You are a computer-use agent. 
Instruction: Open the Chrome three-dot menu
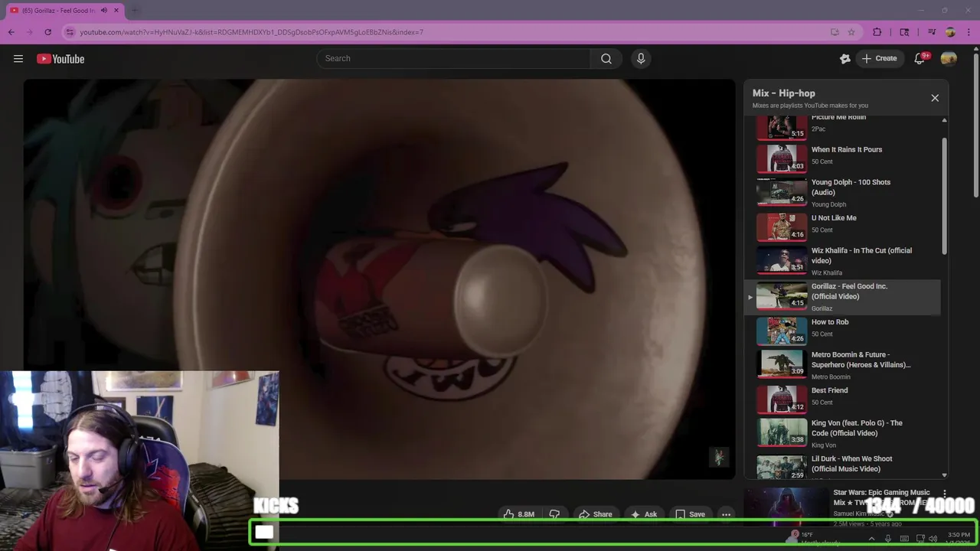(x=969, y=32)
